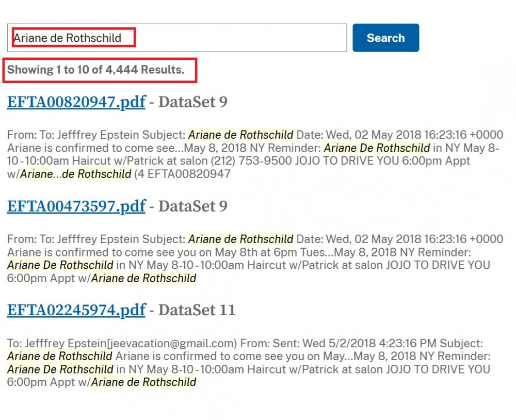Click highlighted subject name in first result snippet

(240, 135)
